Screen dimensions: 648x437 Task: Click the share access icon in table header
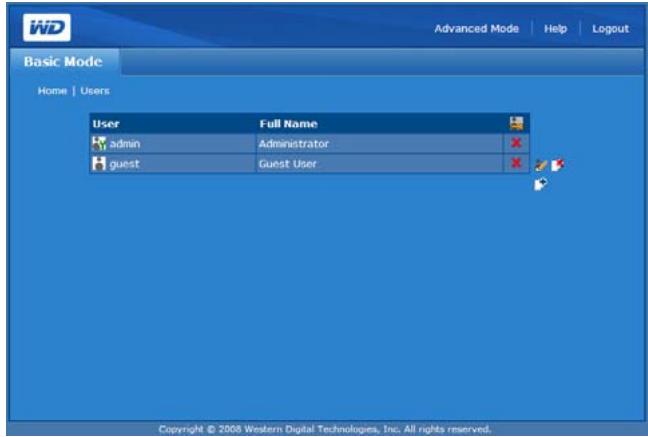(x=516, y=123)
